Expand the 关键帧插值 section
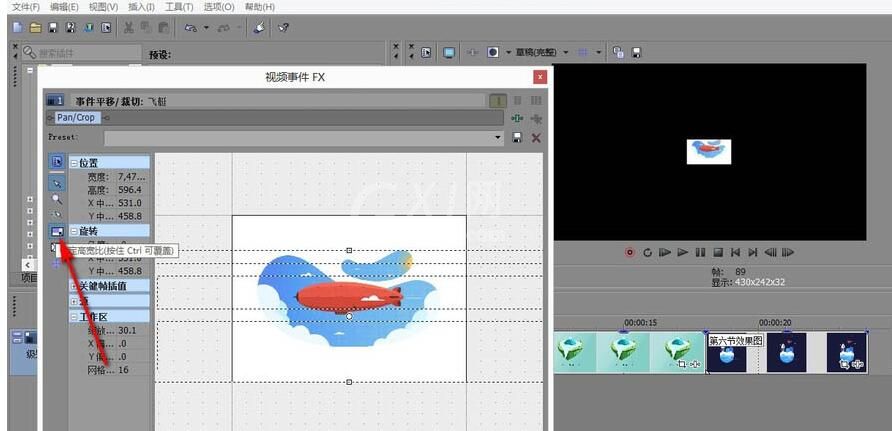Screen dimensions: 892x431 pos(74,286)
